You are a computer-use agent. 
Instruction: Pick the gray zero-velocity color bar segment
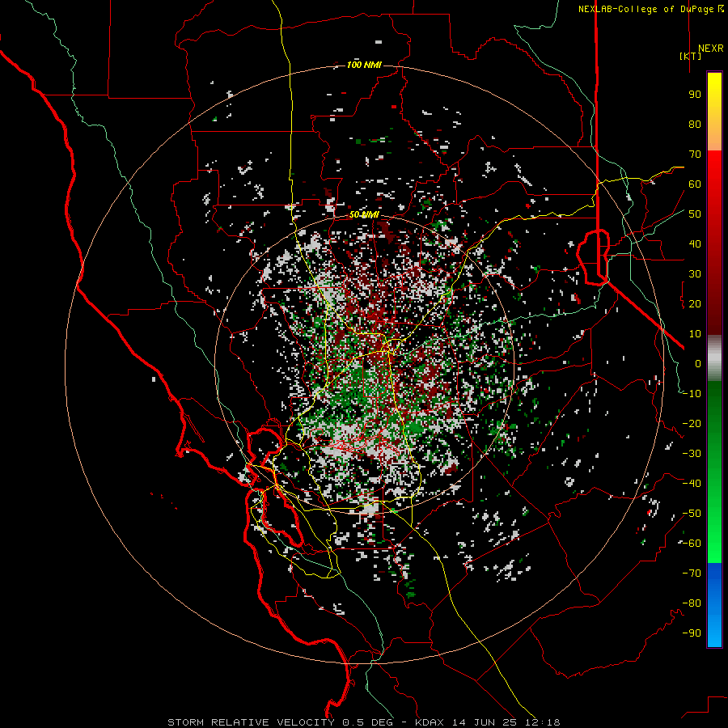tap(714, 358)
